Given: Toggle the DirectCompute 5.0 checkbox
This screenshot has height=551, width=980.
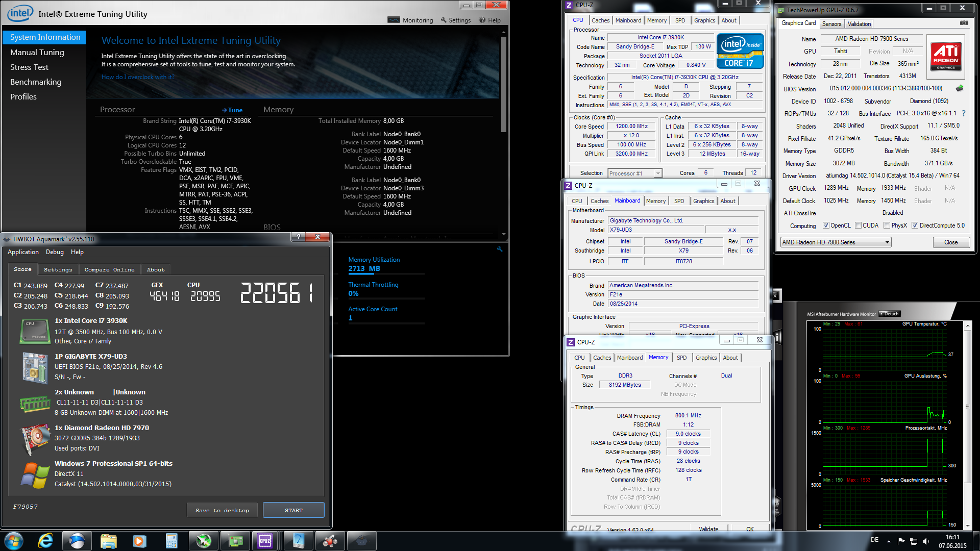Looking at the screenshot, I should 915,226.
